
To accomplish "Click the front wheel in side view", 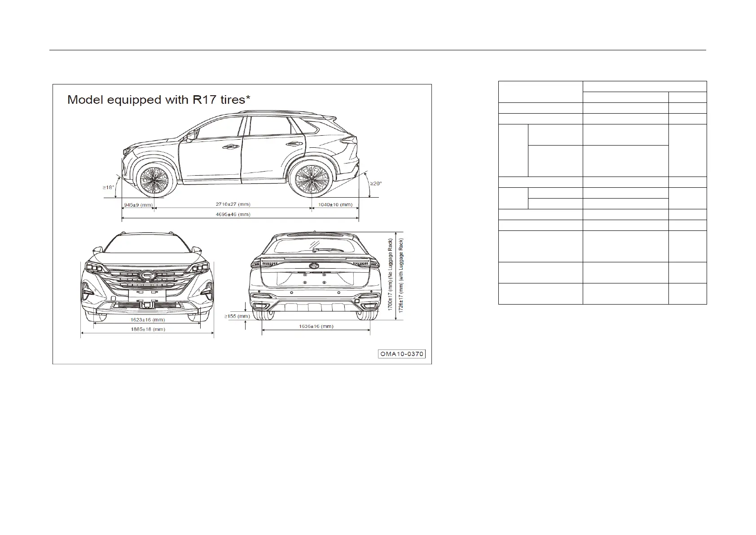I will point(154,180).
